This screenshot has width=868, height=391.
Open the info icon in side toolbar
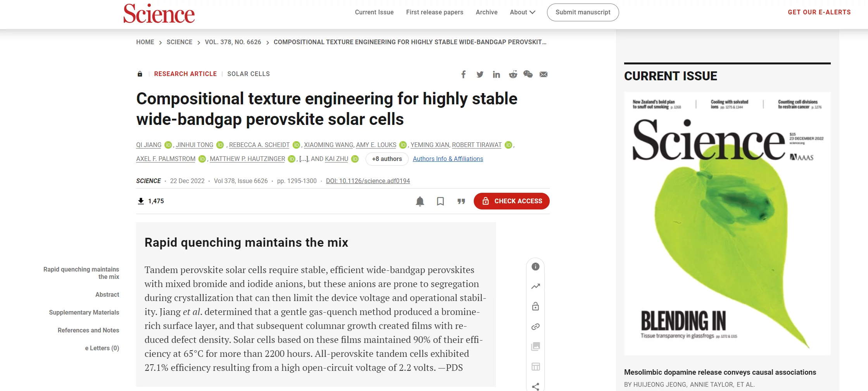[535, 266]
